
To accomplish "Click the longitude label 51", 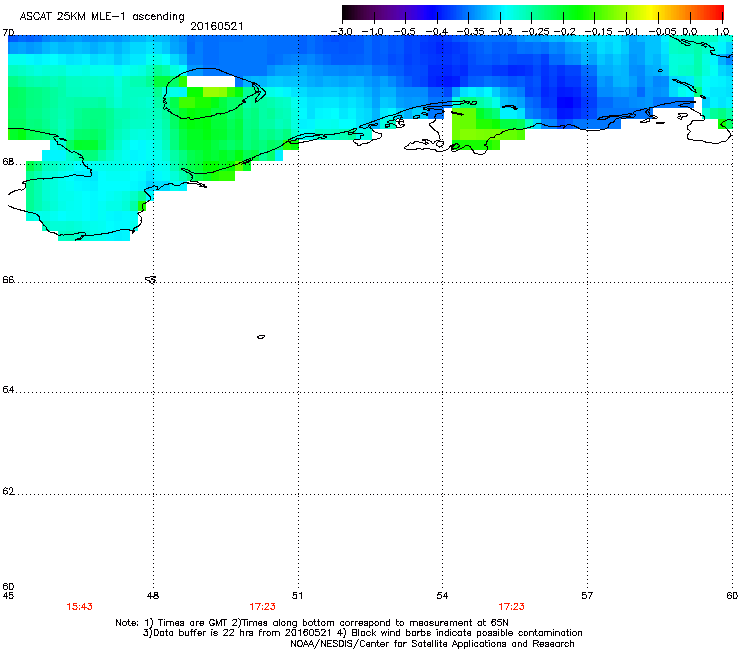I will point(297,596).
